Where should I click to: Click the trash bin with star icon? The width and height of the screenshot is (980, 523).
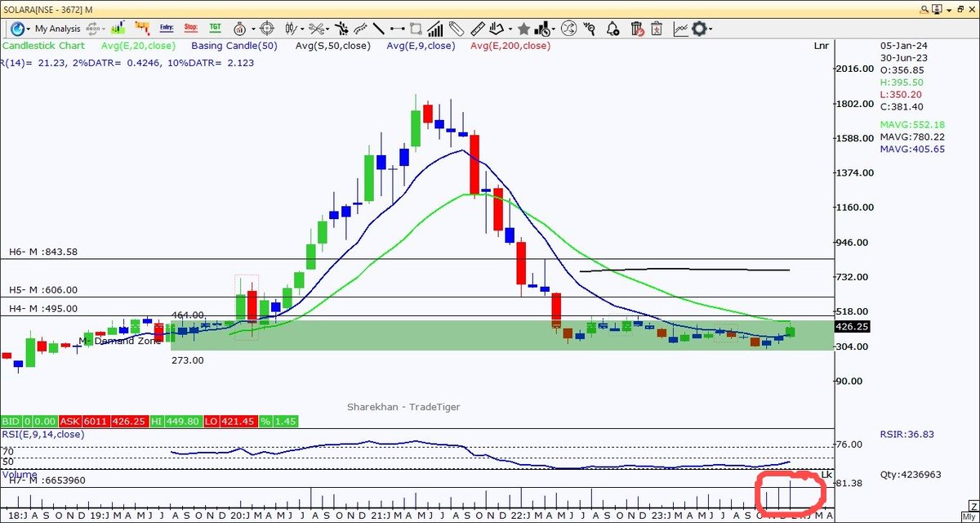(x=656, y=29)
